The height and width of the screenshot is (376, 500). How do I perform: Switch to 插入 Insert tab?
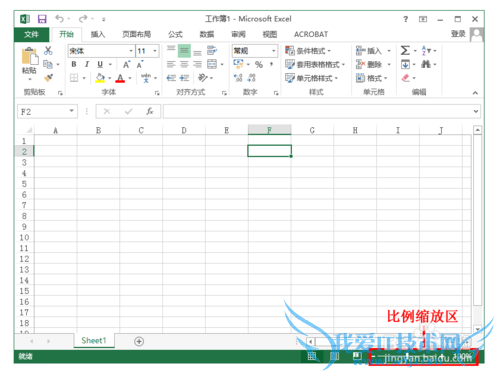98,34
